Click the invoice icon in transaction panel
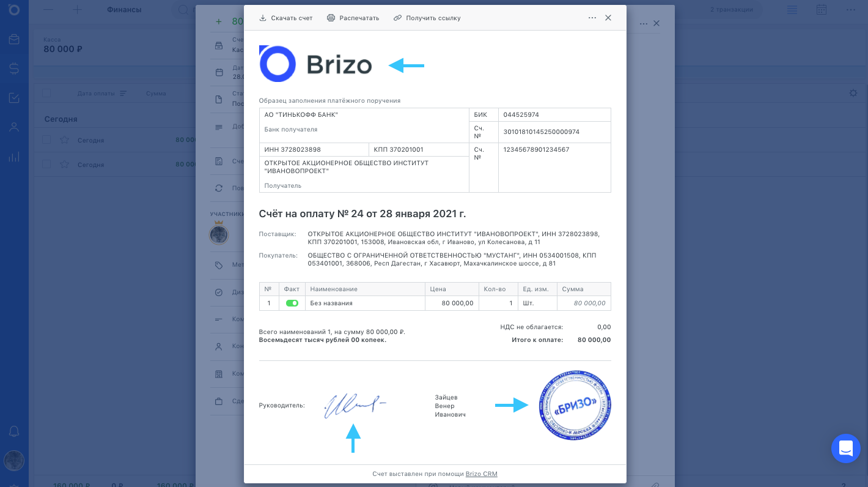This screenshot has width=868, height=487. [x=219, y=162]
